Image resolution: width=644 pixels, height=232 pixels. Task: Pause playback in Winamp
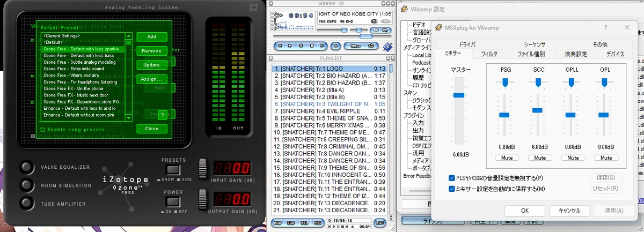pyautogui.click(x=301, y=46)
